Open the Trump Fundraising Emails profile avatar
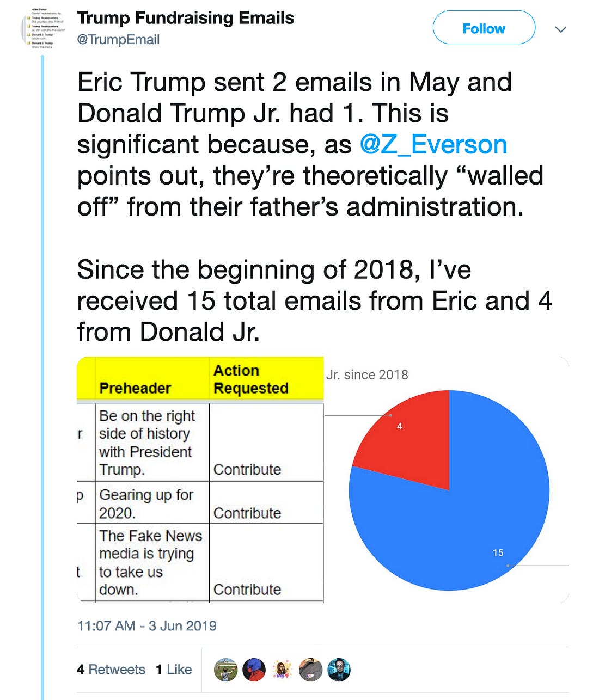This screenshot has width=599, height=700. pyautogui.click(x=43, y=28)
